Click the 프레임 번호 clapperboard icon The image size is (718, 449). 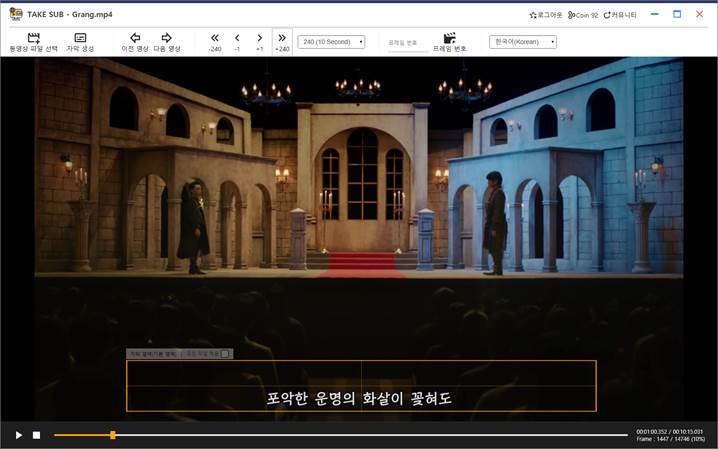450,38
